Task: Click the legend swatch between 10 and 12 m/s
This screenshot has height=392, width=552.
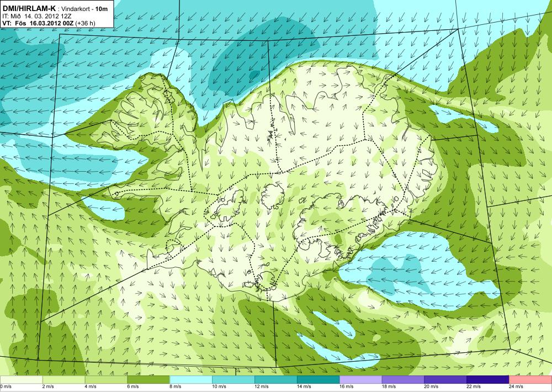Action: [x=233, y=380]
